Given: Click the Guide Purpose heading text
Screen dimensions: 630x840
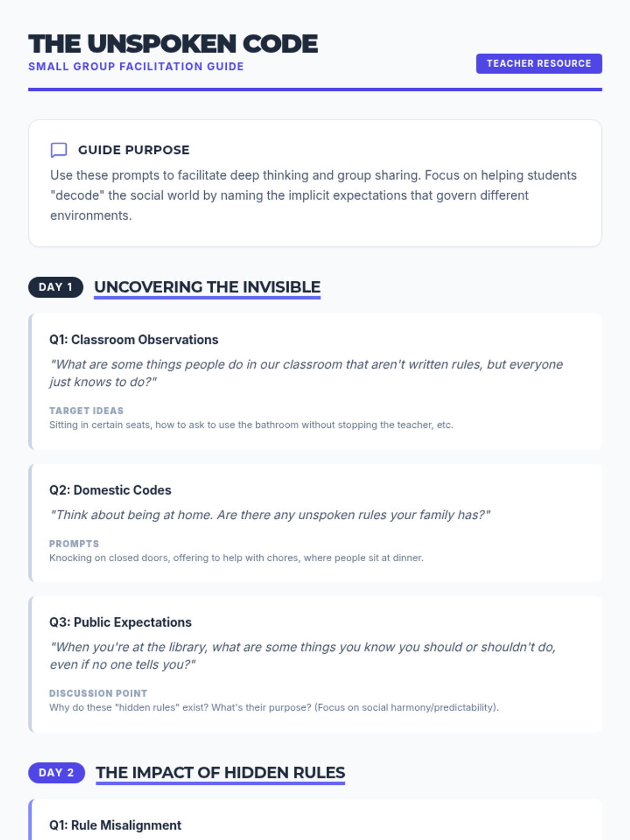Looking at the screenshot, I should coord(134,150).
